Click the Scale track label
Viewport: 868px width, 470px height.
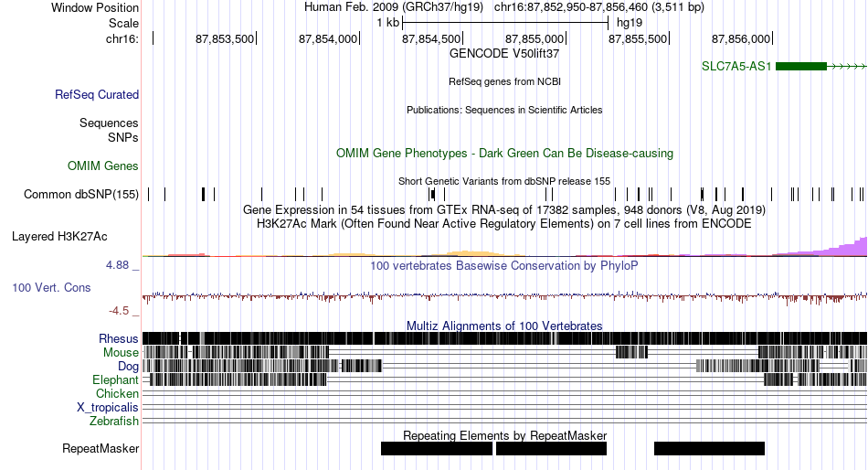123,23
